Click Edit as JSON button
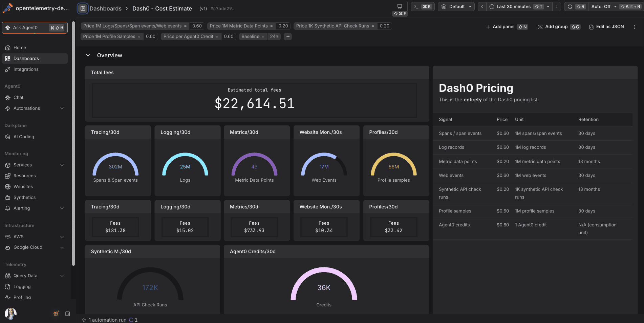The image size is (644, 323). coord(606,27)
